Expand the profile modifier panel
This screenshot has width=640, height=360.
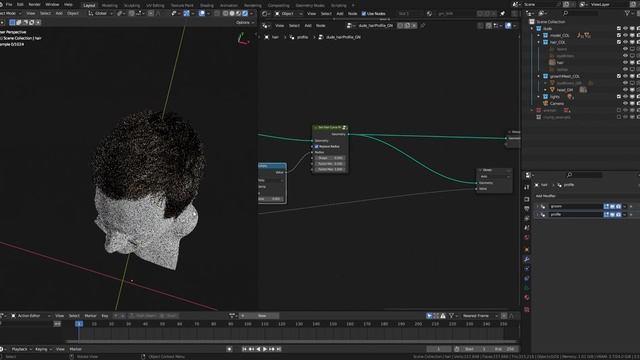(538, 214)
